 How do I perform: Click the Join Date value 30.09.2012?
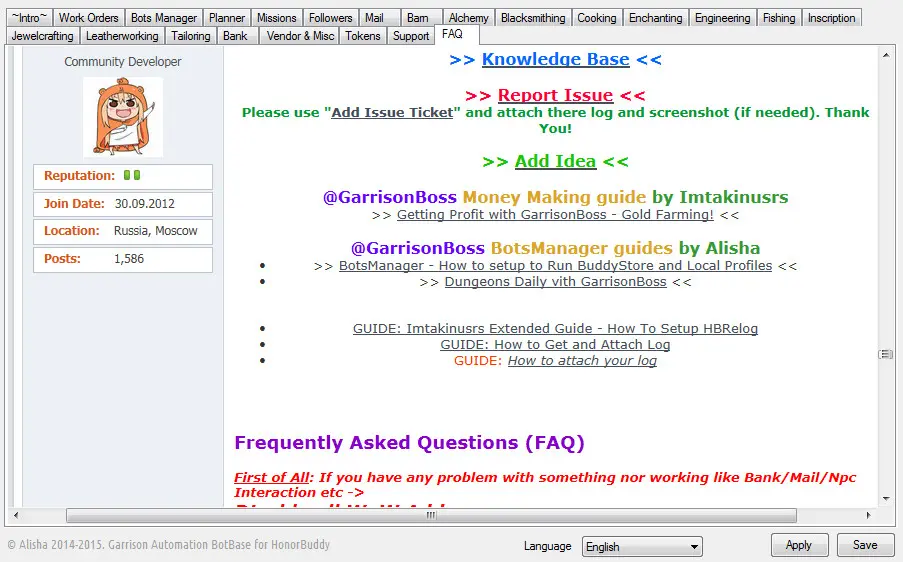point(145,204)
